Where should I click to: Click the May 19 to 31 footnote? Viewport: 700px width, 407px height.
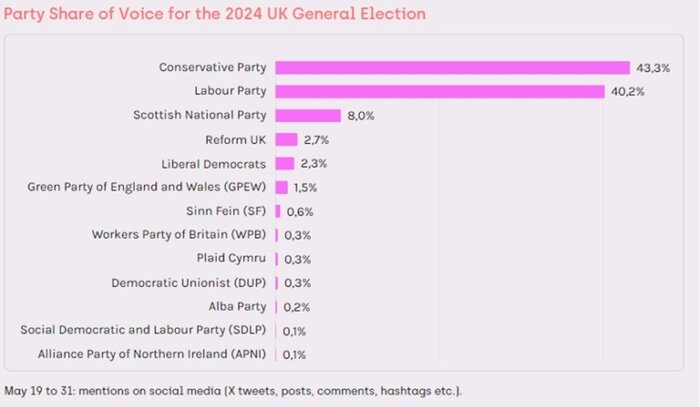[x=234, y=390]
